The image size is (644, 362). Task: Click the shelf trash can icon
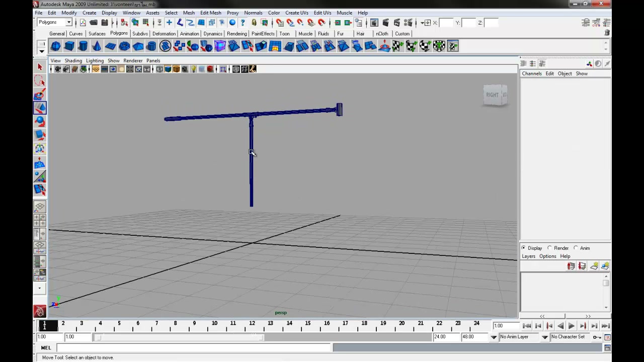coord(607,33)
